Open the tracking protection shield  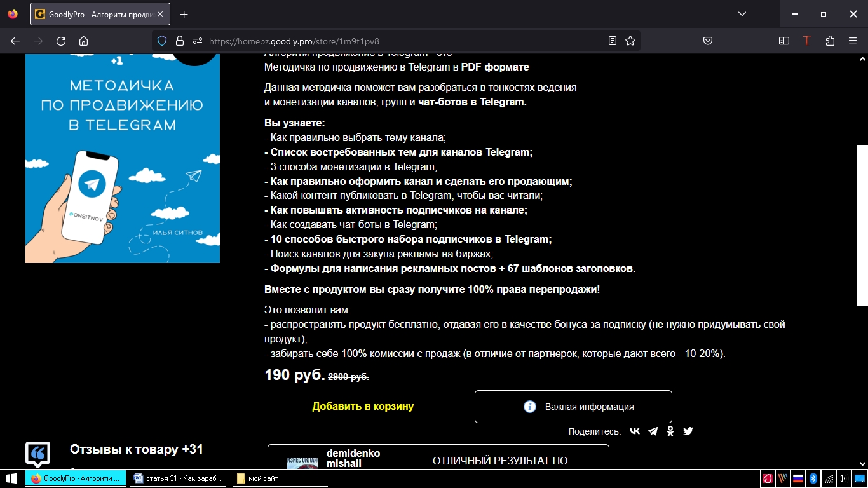point(162,41)
